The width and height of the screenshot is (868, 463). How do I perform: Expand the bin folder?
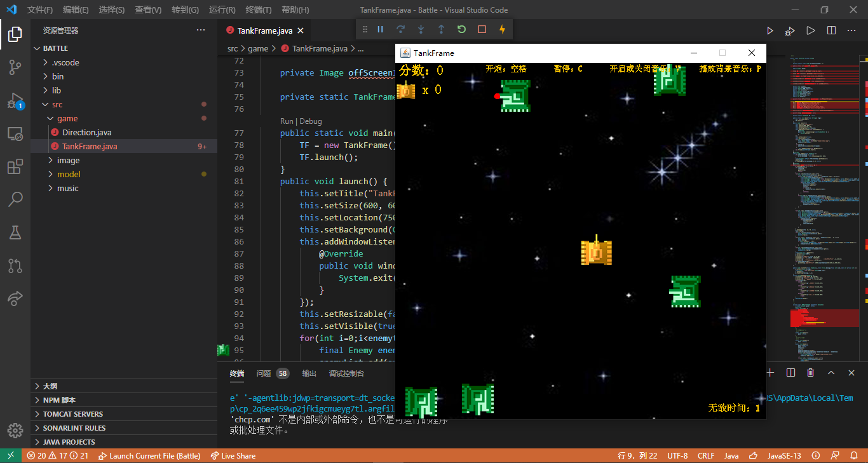pyautogui.click(x=124, y=76)
